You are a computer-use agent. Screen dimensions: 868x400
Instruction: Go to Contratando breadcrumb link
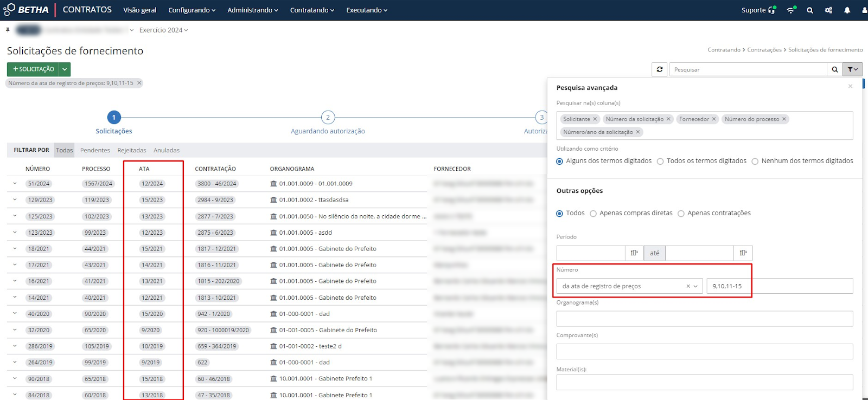(724, 50)
